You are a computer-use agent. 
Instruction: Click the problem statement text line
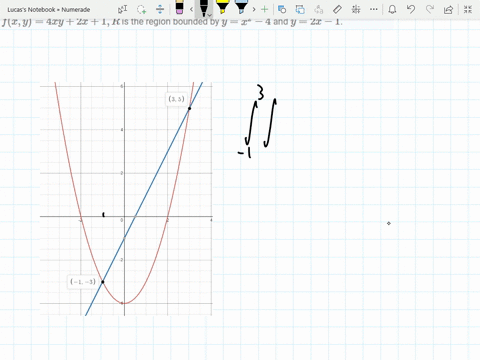(172, 22)
